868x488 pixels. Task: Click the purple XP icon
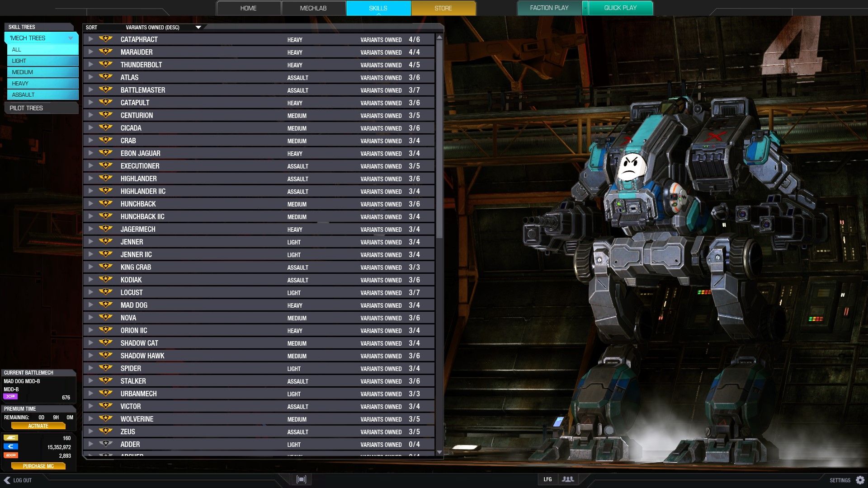[x=10, y=397]
